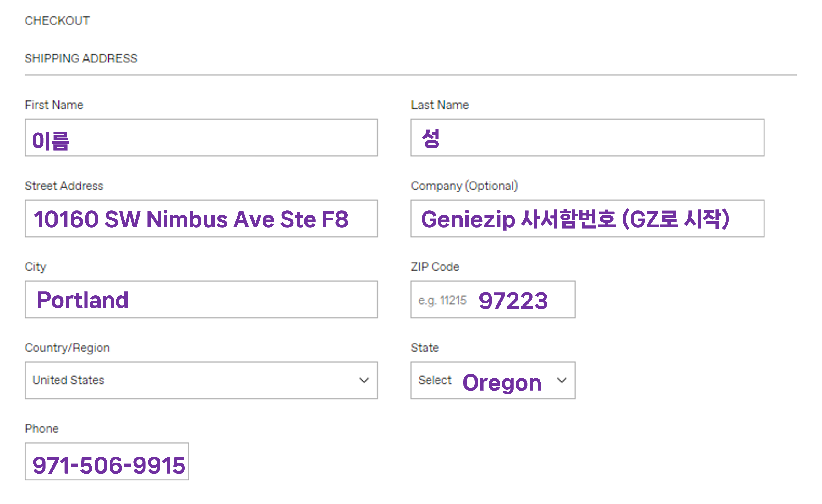
Task: Click into the Street Address field
Action: 201,219
